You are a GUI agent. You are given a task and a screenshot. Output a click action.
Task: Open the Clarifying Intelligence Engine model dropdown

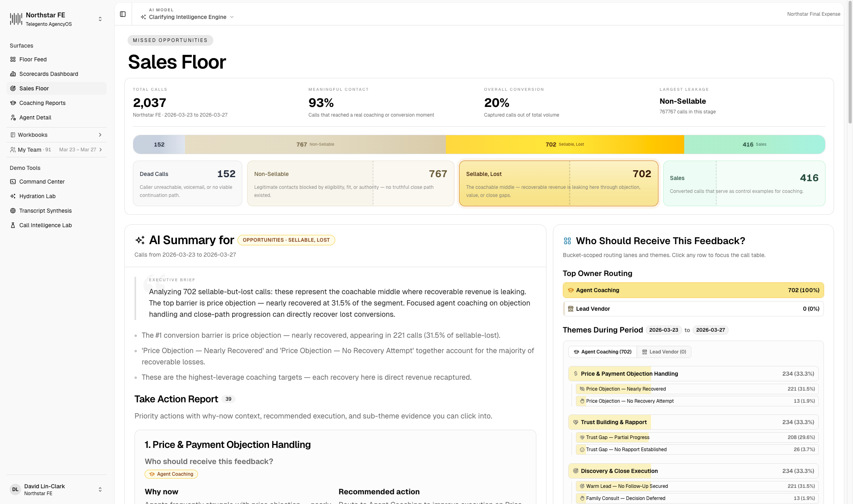tap(188, 17)
